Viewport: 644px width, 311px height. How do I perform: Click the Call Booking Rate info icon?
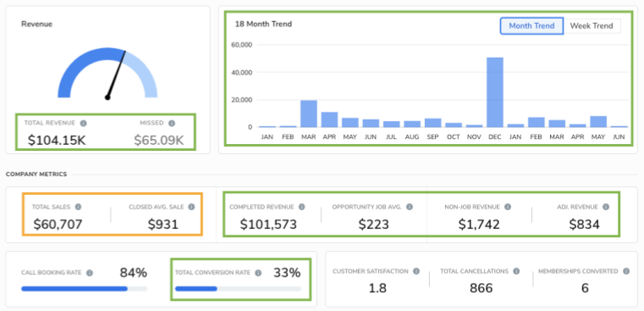(x=90, y=273)
